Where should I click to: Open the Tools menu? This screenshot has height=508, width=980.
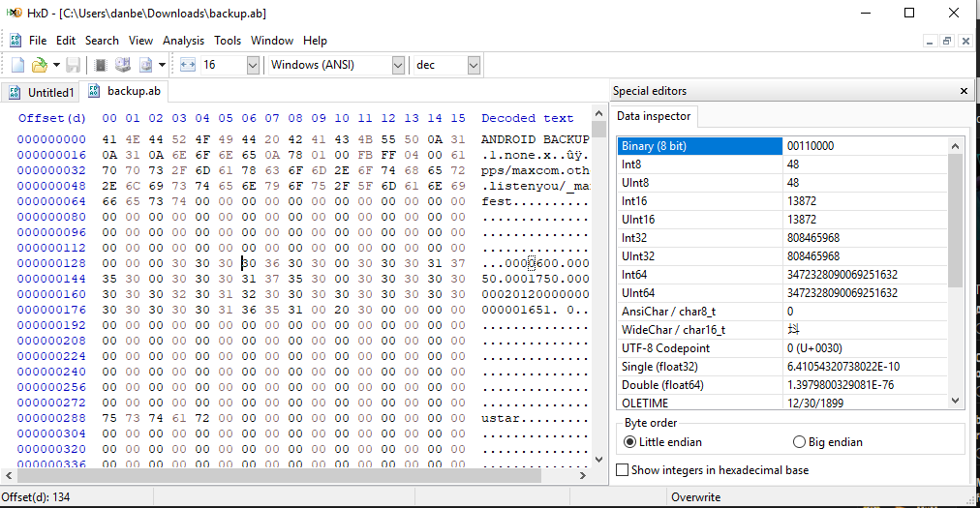pos(228,41)
